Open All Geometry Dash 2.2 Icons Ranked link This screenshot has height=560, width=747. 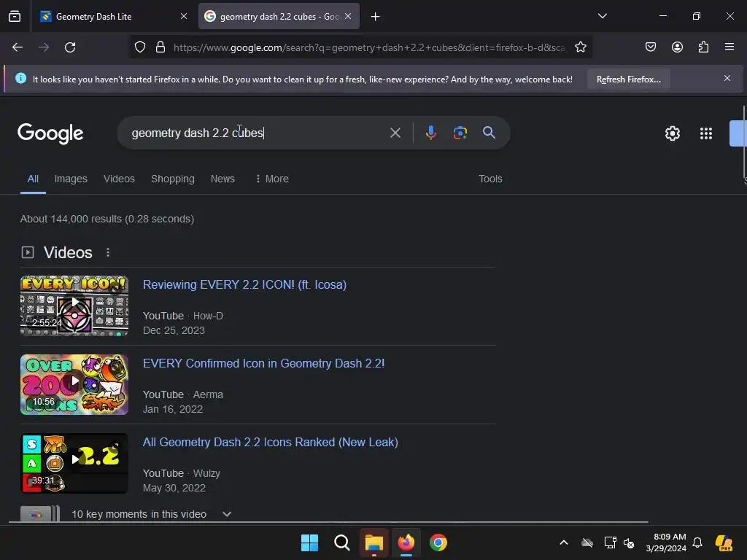(x=270, y=443)
